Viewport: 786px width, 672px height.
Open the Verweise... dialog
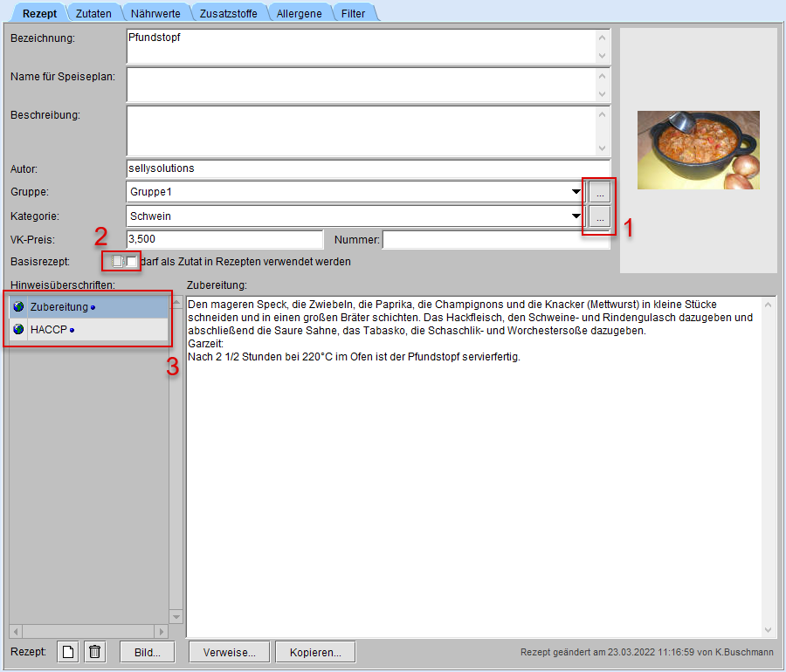click(x=230, y=652)
